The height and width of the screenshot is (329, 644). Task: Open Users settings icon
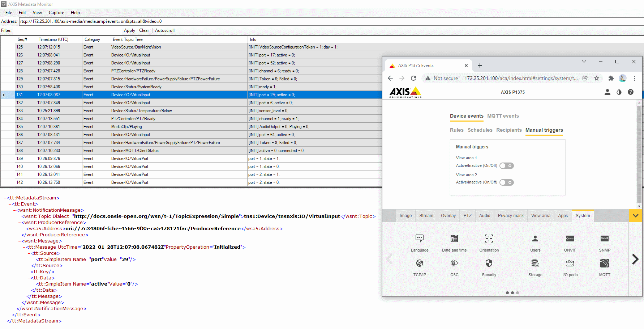pyautogui.click(x=535, y=239)
